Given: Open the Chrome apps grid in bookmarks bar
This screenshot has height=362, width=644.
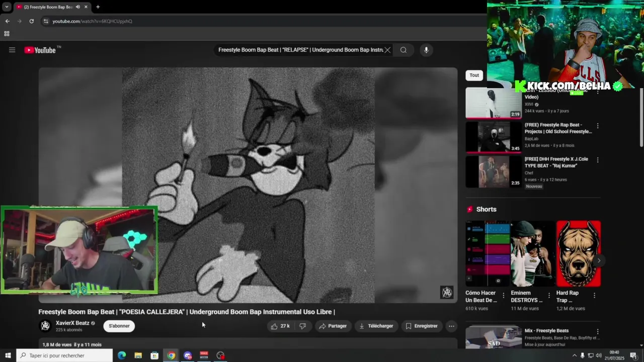Looking at the screenshot, I should click(7, 34).
